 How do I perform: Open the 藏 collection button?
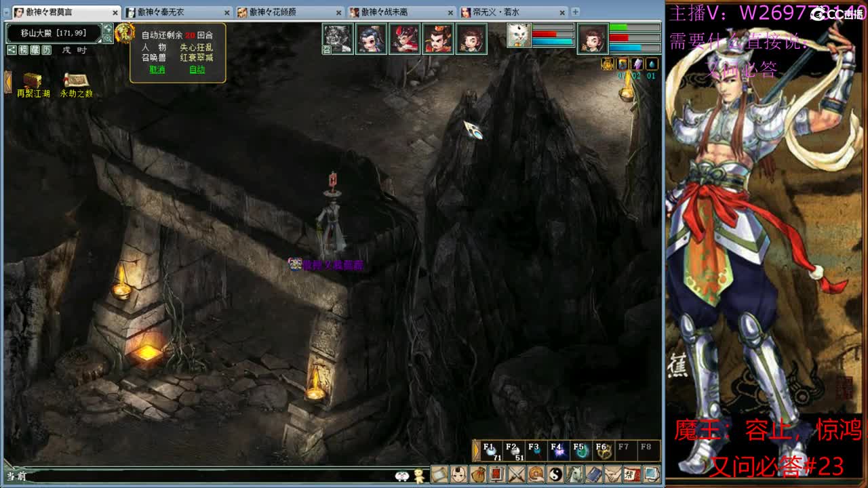pos(35,49)
